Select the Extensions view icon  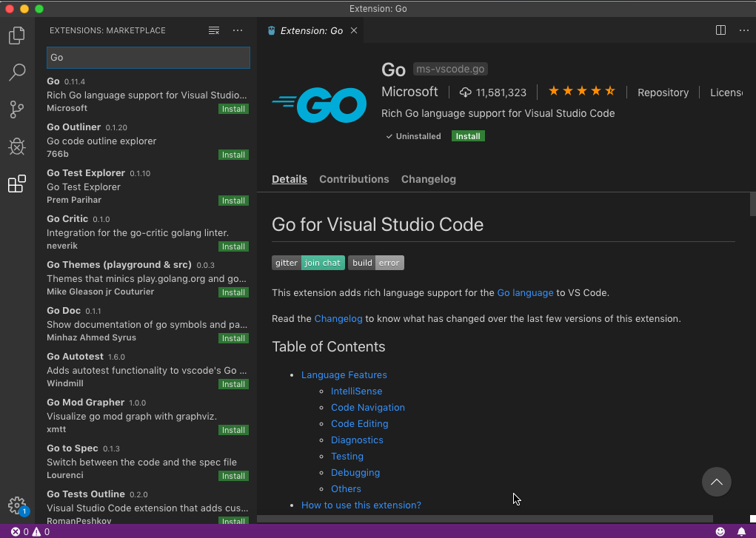click(x=17, y=184)
